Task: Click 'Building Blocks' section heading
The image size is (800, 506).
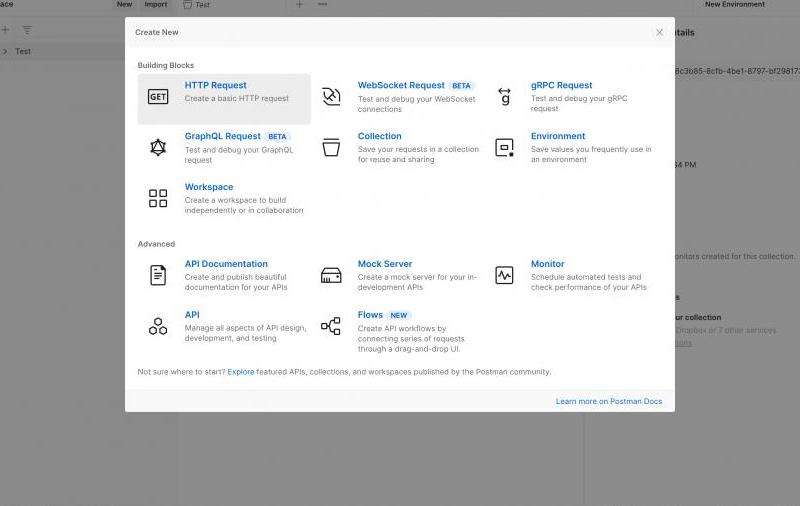Action: (x=166, y=65)
